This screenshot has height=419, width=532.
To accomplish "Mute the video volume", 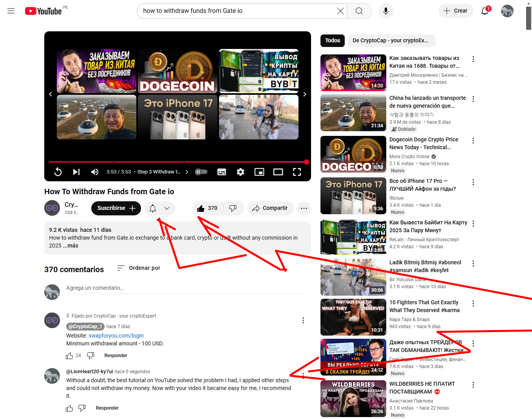I will coord(95,172).
